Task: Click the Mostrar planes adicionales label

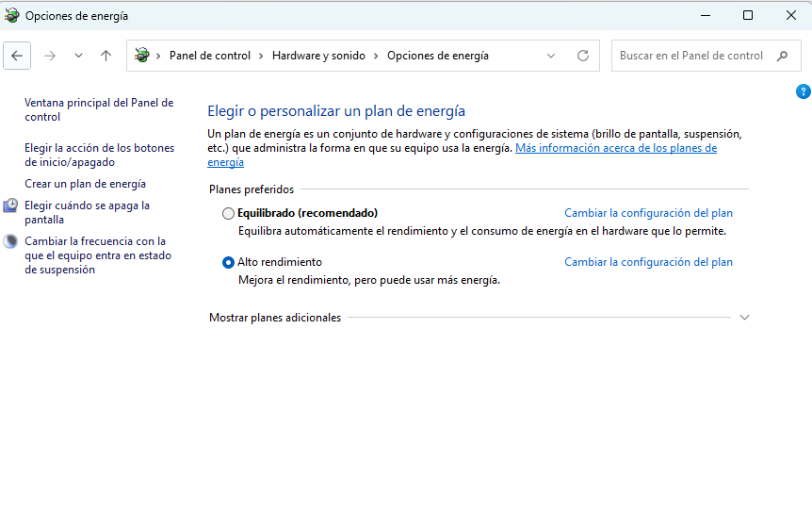Action: coord(275,318)
